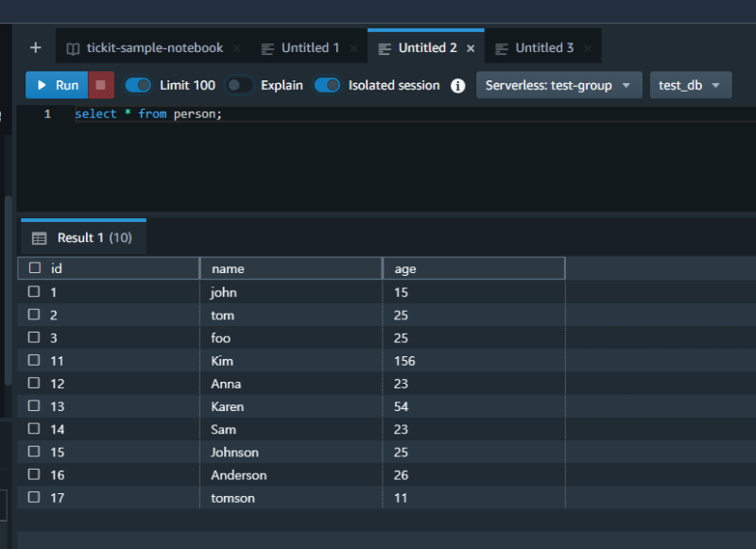Viewport: 756px width, 549px height.
Task: Disable the Isolated session toggle
Action: [327, 85]
